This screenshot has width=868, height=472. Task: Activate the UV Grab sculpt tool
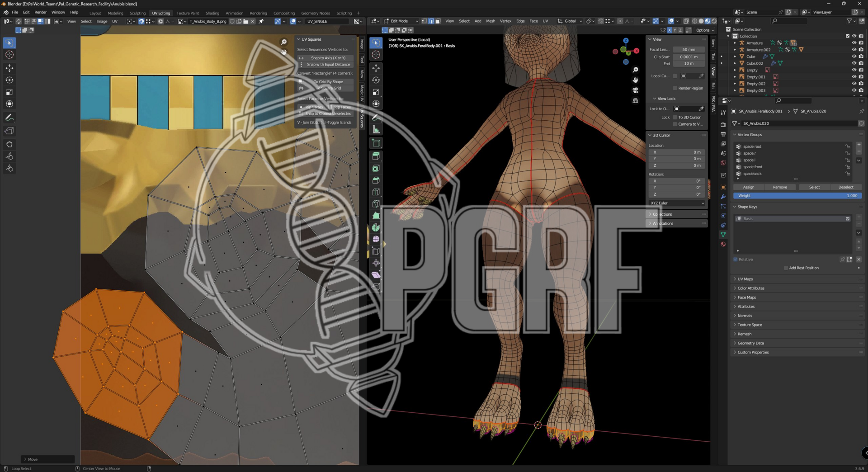(9, 145)
